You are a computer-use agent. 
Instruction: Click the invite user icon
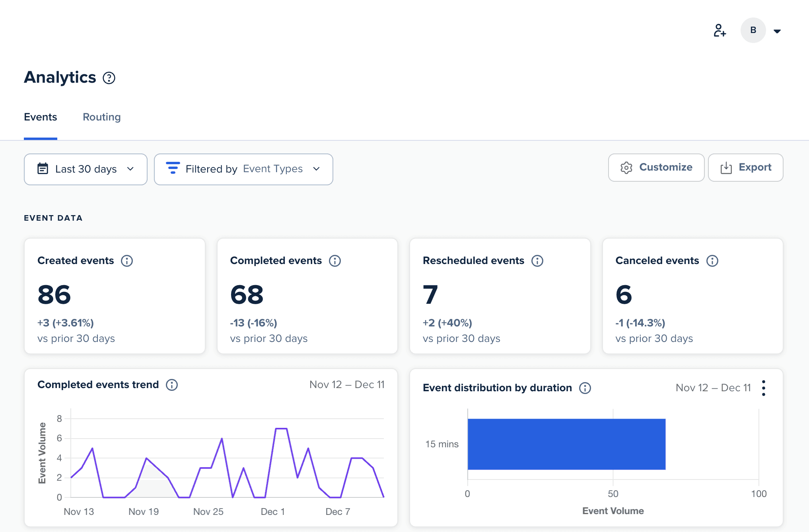pos(720,31)
